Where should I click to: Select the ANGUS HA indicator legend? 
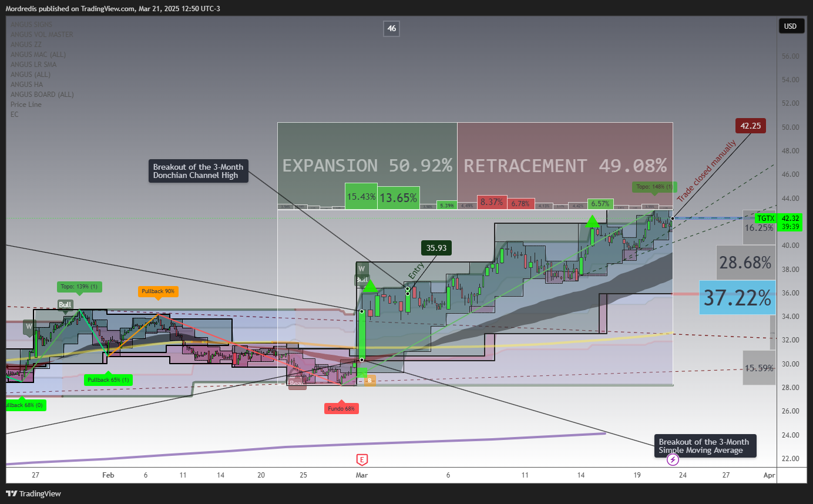point(26,85)
